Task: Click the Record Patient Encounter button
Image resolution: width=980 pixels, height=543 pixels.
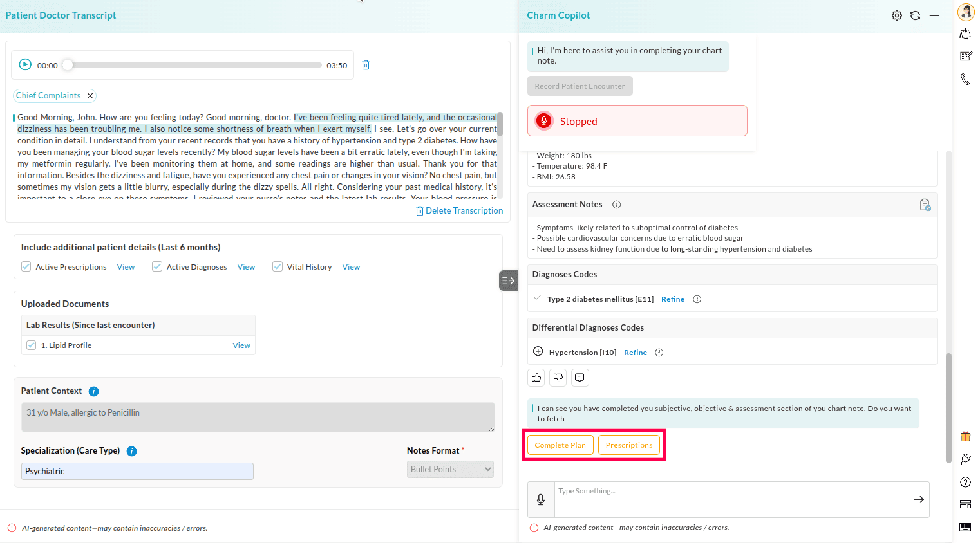Action: tap(580, 86)
